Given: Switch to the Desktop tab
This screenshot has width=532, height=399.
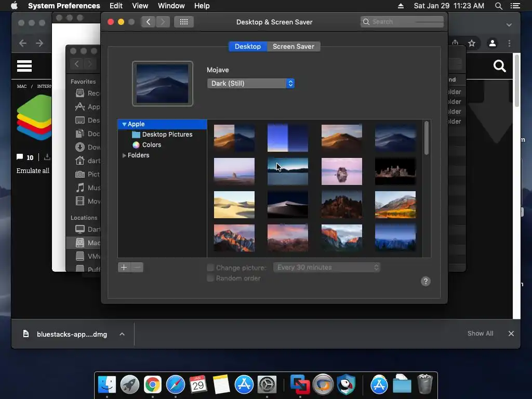Looking at the screenshot, I should click(x=248, y=46).
